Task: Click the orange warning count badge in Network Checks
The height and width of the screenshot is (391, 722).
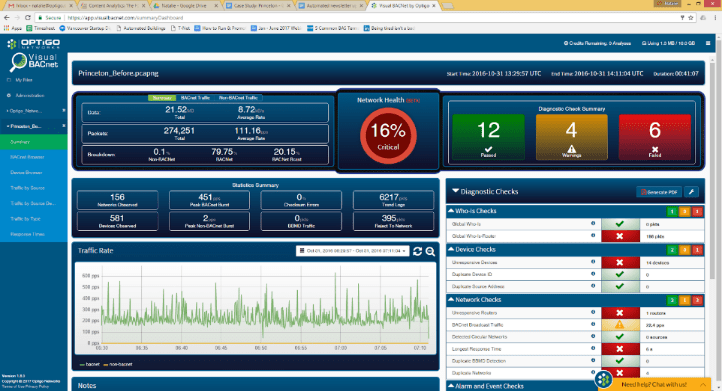Action: [685, 300]
